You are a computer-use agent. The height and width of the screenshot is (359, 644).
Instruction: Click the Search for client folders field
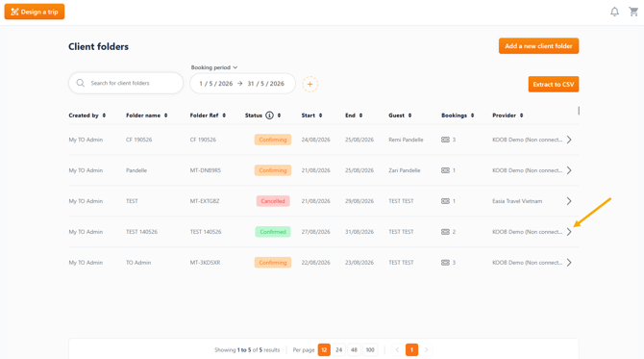pos(126,83)
